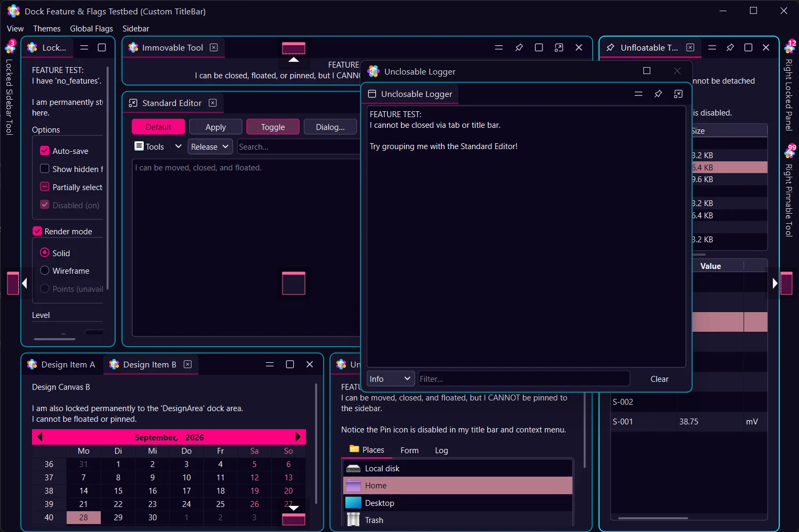This screenshot has width=799, height=532.
Task: Open the Info level dropdown in Logger
Action: 391,379
